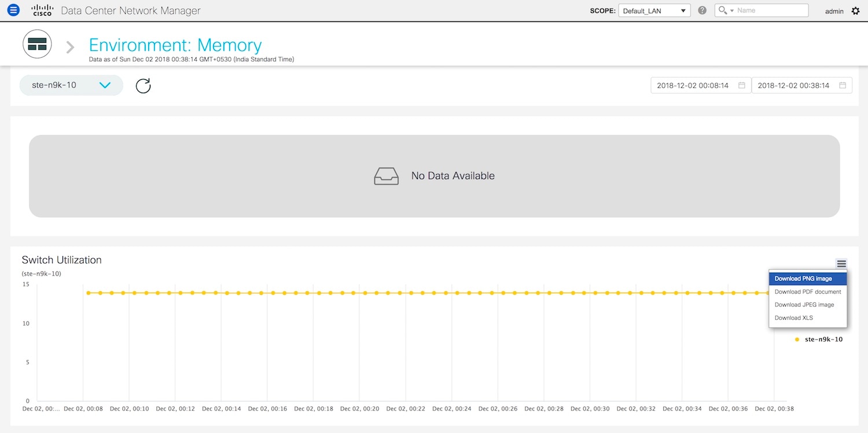Open the main hamburger navigation menu
Image resolution: width=868 pixels, height=433 pixels.
click(13, 10)
